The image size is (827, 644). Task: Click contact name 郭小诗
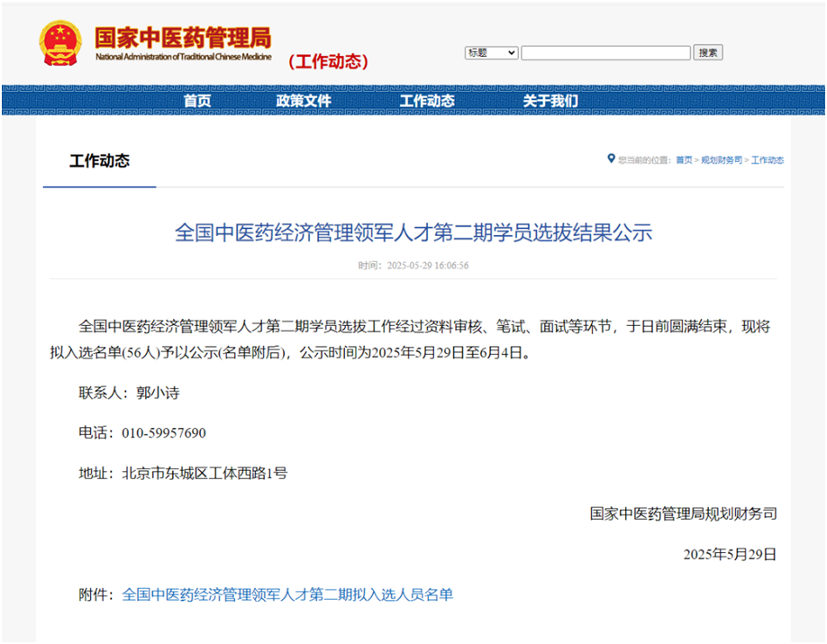[158, 393]
